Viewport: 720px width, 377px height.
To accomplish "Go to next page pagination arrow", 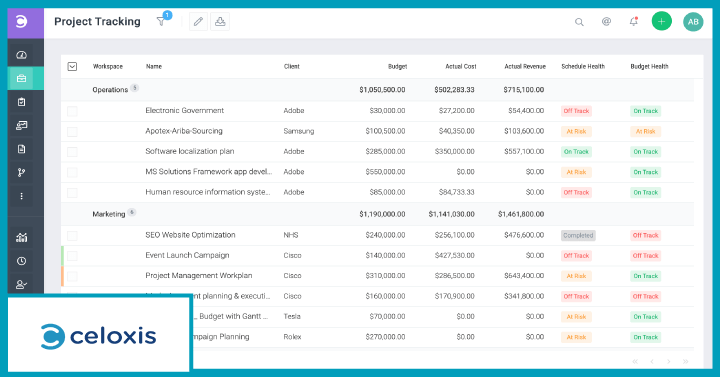I will click(669, 362).
